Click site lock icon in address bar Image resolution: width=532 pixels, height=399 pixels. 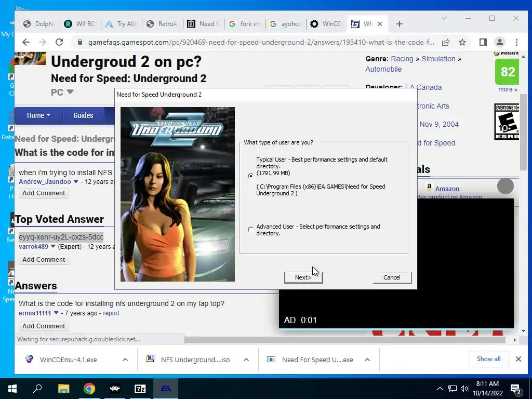point(80,42)
